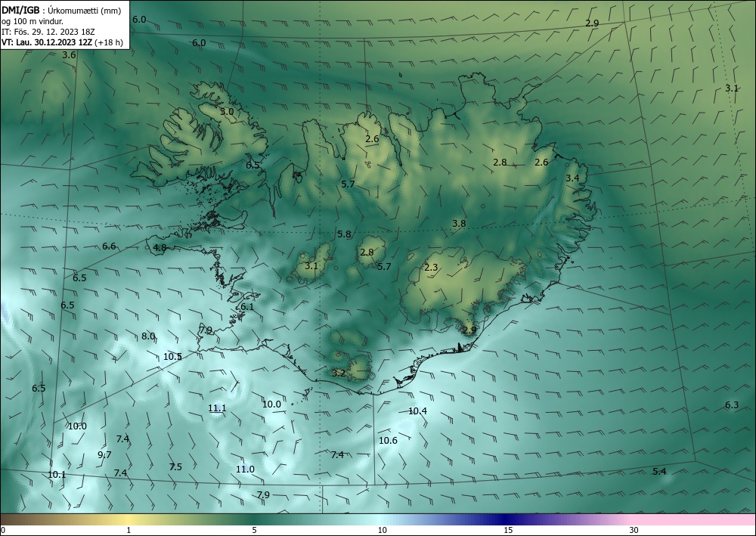Click the 11.1 value over the ocean
This screenshot has height=536, width=756.
coord(217,407)
